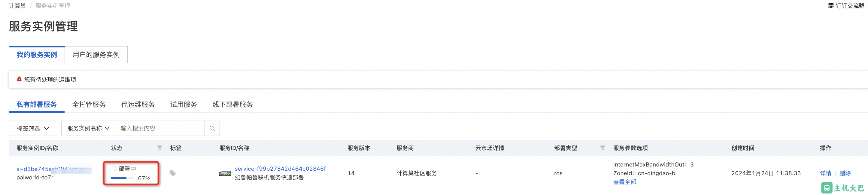Click the tag icon in the instance row

(172, 173)
